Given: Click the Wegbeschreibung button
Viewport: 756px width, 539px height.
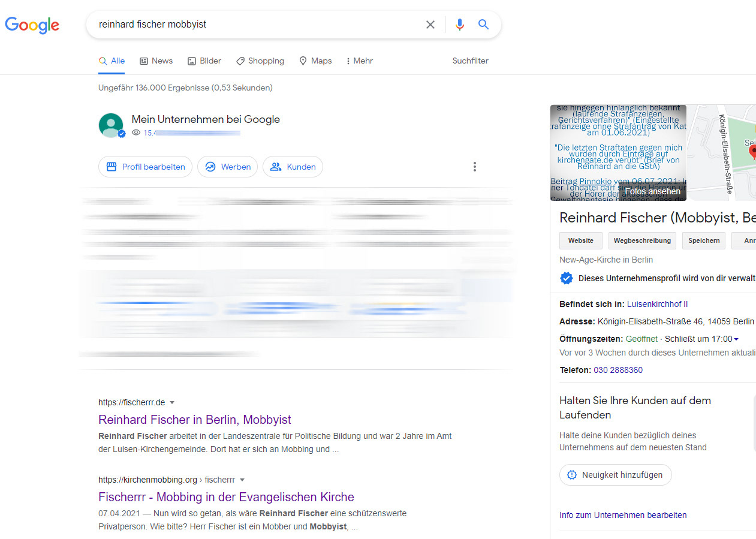Looking at the screenshot, I should pos(642,240).
